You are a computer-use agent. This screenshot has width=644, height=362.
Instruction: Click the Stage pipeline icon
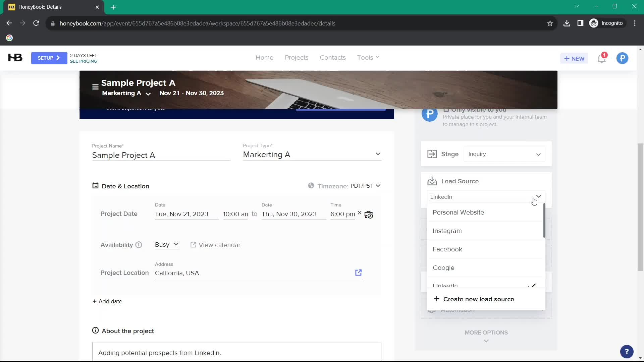432,154
